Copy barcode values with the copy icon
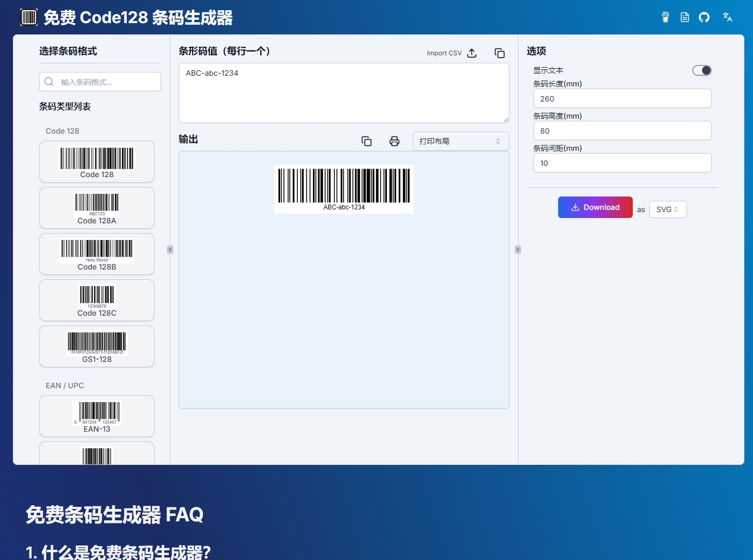This screenshot has height=560, width=753. pyautogui.click(x=500, y=53)
